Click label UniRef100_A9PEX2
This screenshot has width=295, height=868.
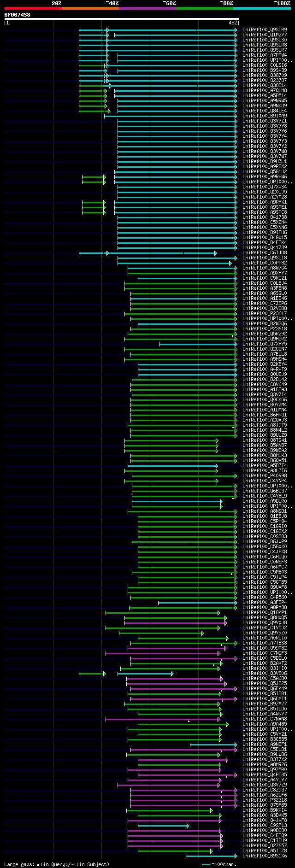pyautogui.click(x=265, y=166)
